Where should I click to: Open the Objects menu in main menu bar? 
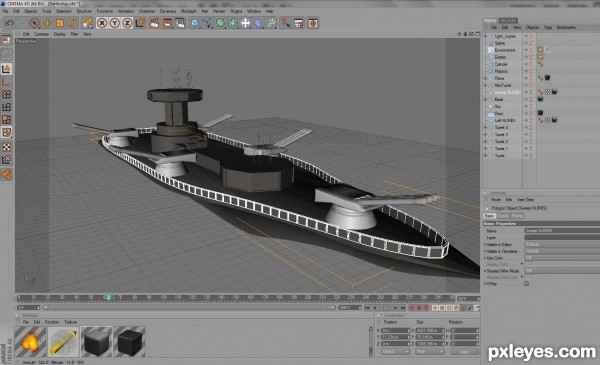pyautogui.click(x=31, y=11)
